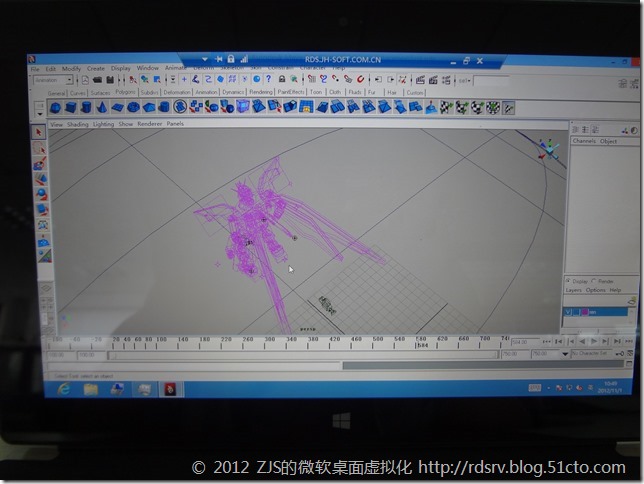The image size is (644, 484).
Task: Select the Display layer radio button
Action: coord(568,281)
